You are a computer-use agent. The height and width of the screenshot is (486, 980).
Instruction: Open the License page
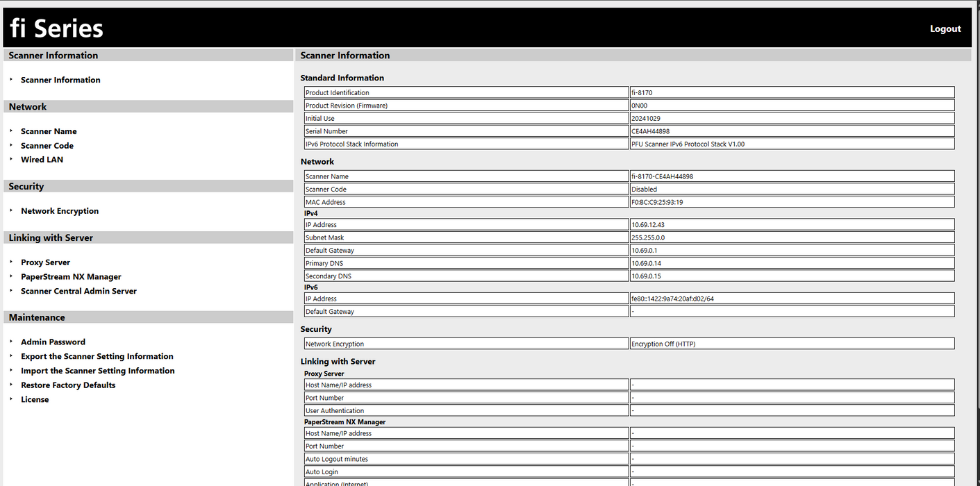(x=35, y=399)
